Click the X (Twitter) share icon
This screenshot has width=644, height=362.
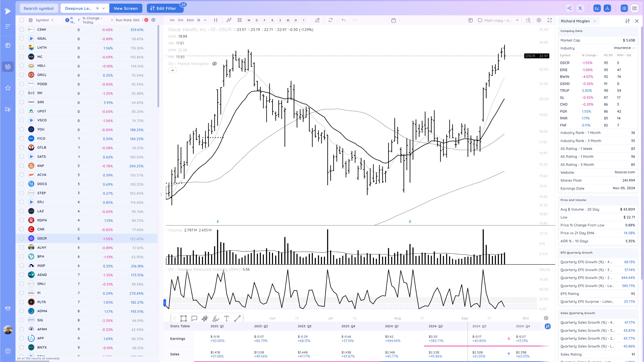pyautogui.click(x=580, y=8)
